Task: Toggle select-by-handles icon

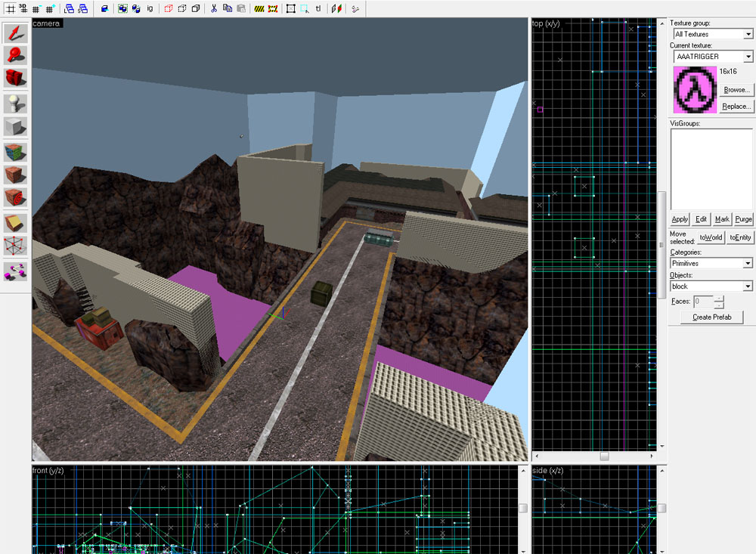Action: [291, 8]
